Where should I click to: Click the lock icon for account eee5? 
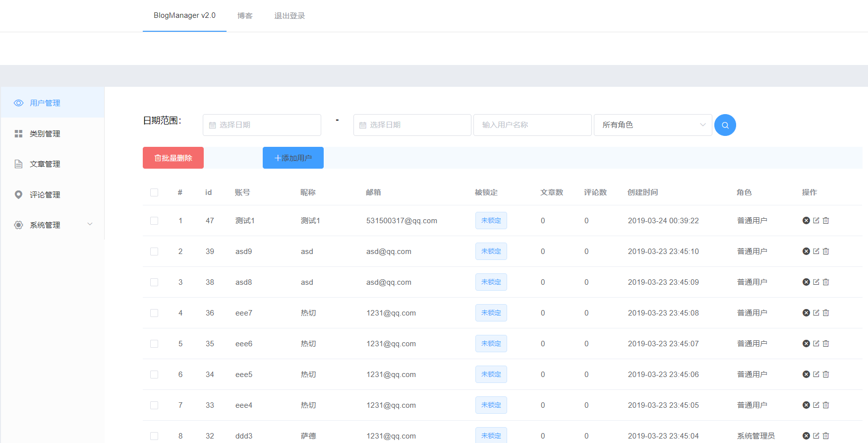tap(806, 374)
